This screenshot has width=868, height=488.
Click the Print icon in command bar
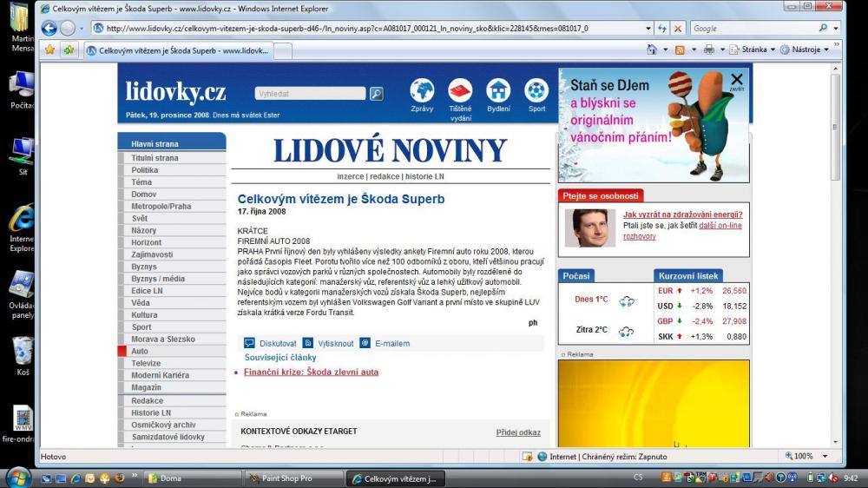click(708, 49)
